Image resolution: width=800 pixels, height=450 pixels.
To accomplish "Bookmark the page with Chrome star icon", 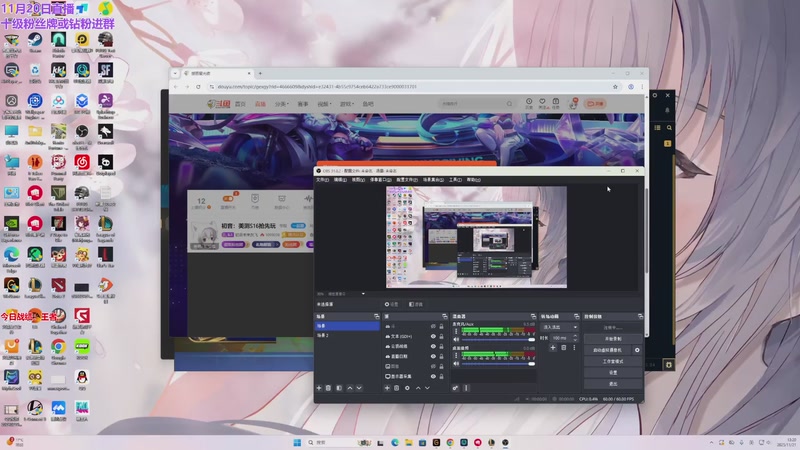I will click(615, 87).
